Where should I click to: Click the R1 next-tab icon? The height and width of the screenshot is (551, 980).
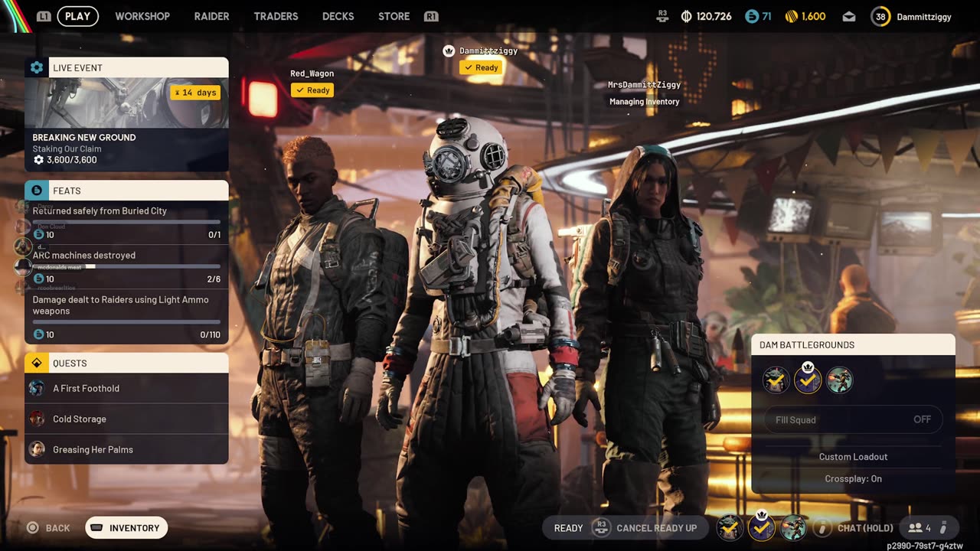click(431, 16)
